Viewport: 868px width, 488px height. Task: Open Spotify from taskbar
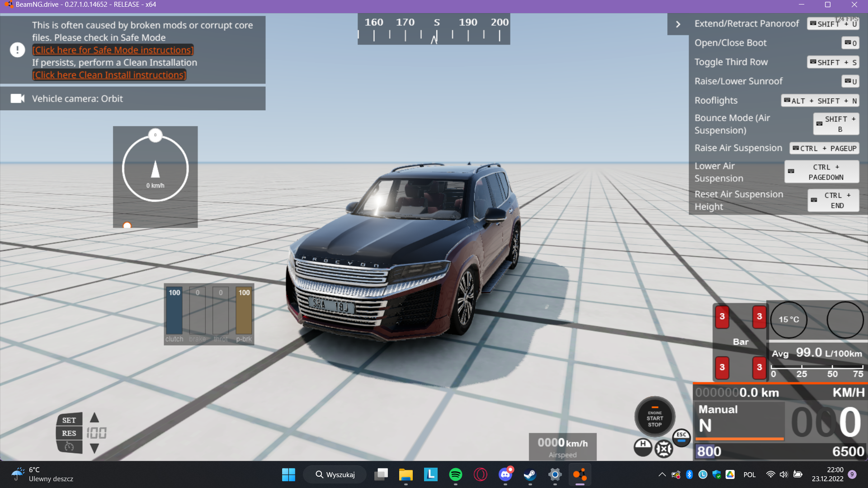456,474
